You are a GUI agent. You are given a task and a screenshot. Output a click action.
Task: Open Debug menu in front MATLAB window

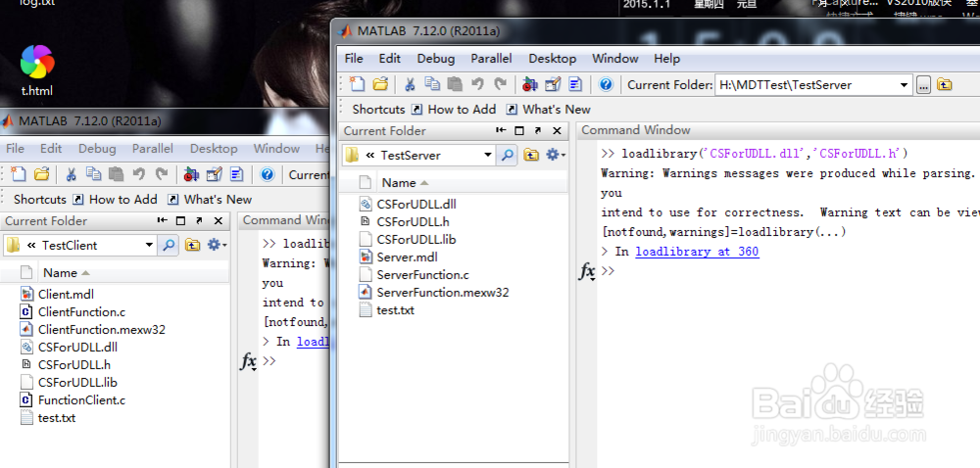click(x=436, y=59)
